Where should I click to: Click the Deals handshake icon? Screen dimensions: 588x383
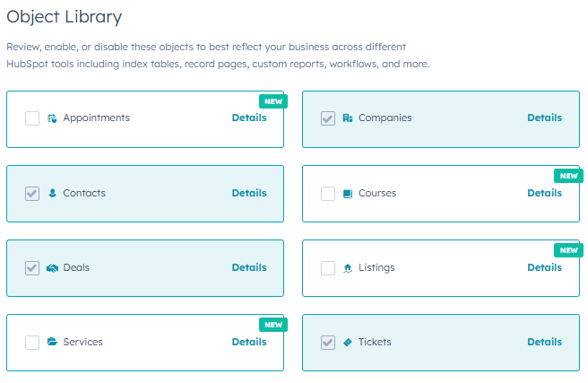click(52, 267)
